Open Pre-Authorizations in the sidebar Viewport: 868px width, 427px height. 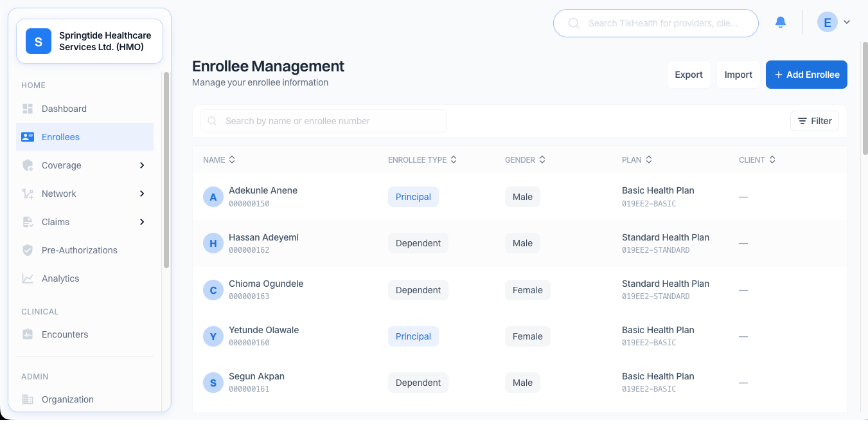click(85, 250)
